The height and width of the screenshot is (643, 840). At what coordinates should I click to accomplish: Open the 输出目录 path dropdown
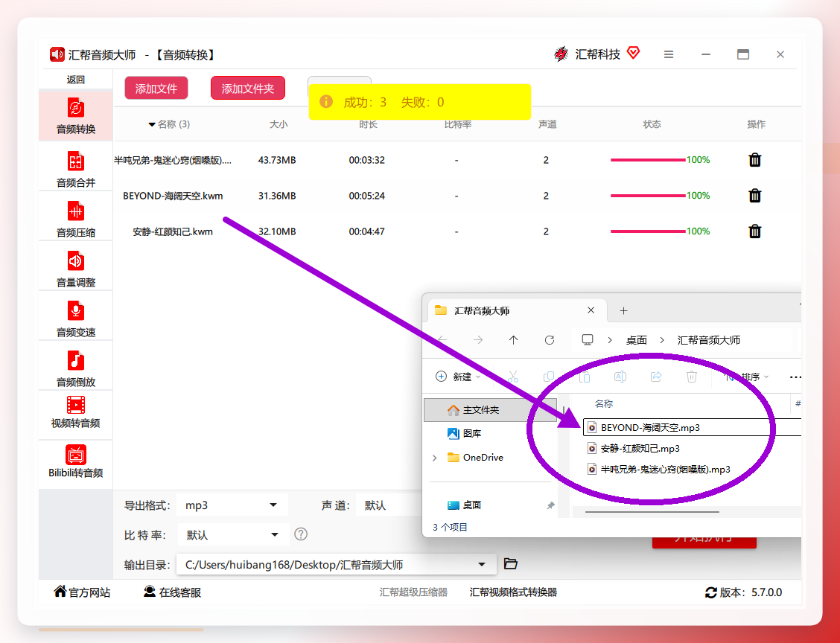click(x=337, y=564)
